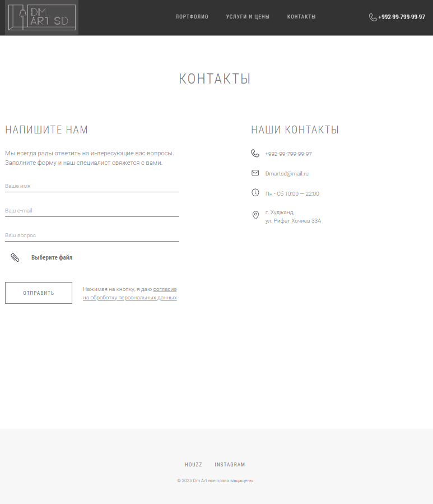Click into the Ваш вопрос field
The image size is (433, 504).
pyautogui.click(x=92, y=235)
